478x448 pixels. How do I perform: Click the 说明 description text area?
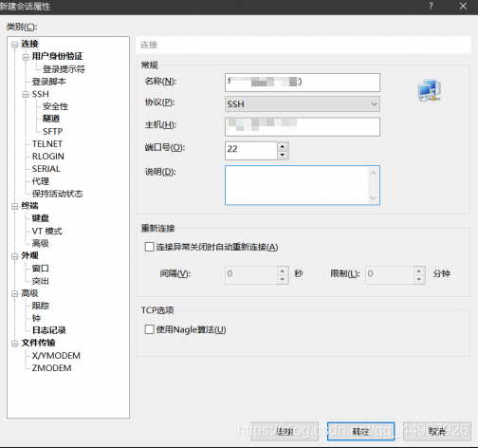coord(297,185)
